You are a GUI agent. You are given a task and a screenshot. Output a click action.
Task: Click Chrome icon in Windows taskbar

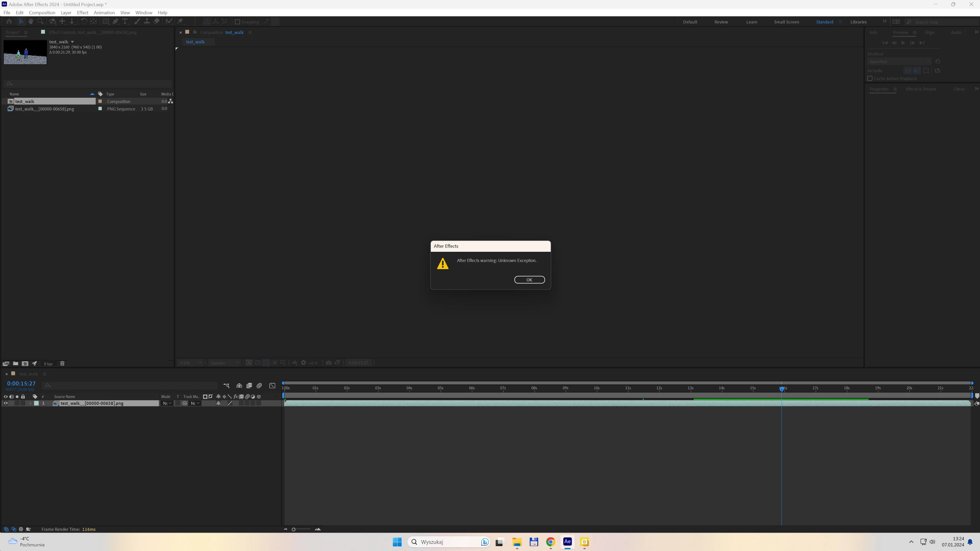pos(550,542)
